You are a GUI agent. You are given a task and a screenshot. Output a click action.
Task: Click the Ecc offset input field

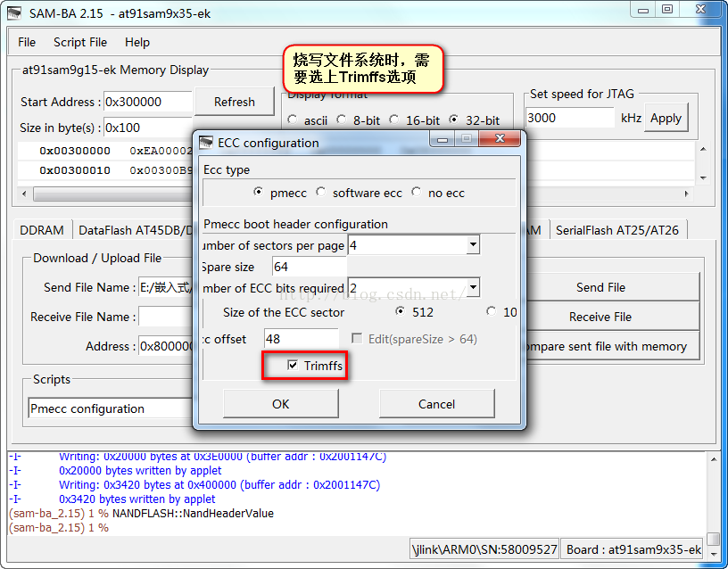pyautogui.click(x=302, y=339)
